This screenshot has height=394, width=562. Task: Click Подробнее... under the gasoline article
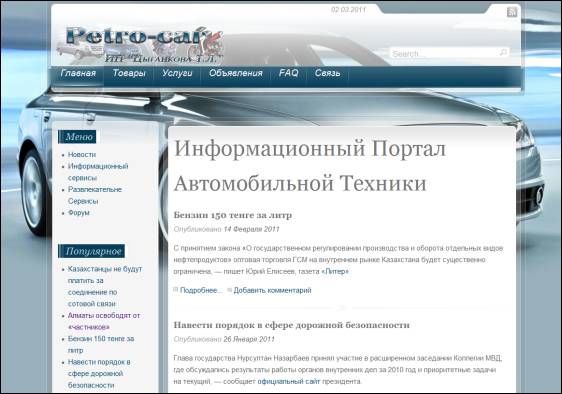[x=201, y=290]
